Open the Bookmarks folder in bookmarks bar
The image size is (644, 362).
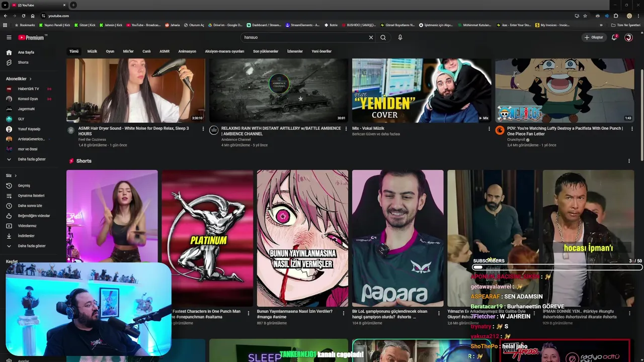point(25,25)
